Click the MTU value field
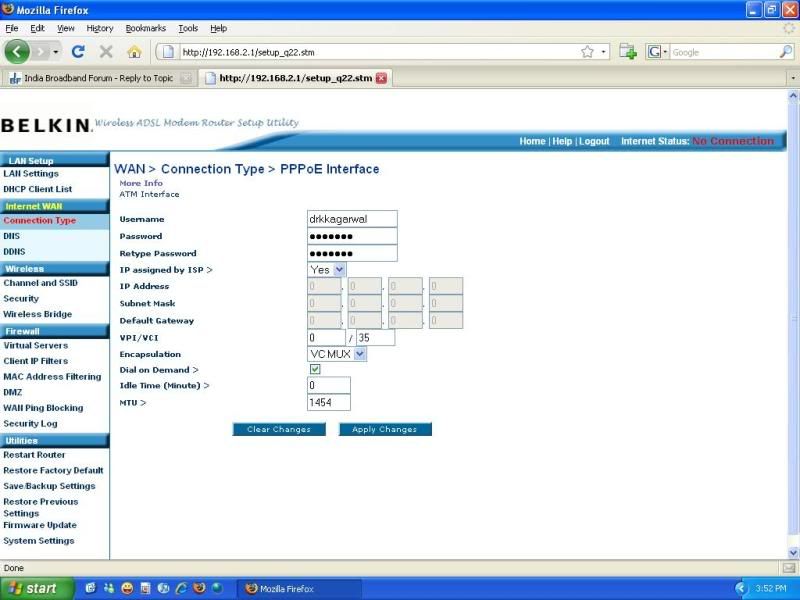Viewport: 800px width, 600px height. click(328, 403)
